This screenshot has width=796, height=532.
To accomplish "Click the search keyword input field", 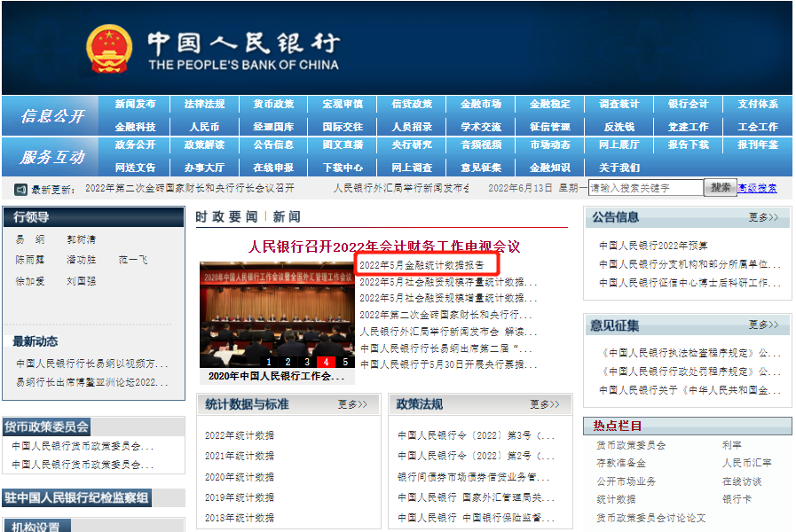I will point(646,188).
